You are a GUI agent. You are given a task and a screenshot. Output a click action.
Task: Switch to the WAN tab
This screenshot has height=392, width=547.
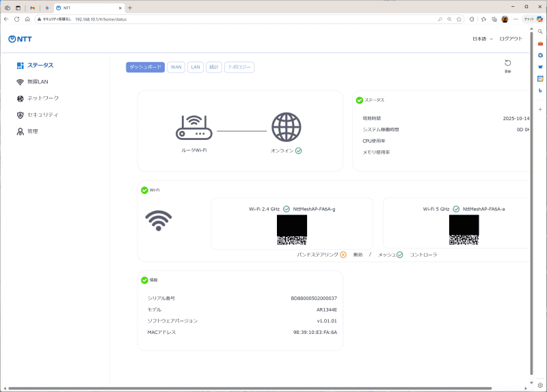tap(176, 67)
